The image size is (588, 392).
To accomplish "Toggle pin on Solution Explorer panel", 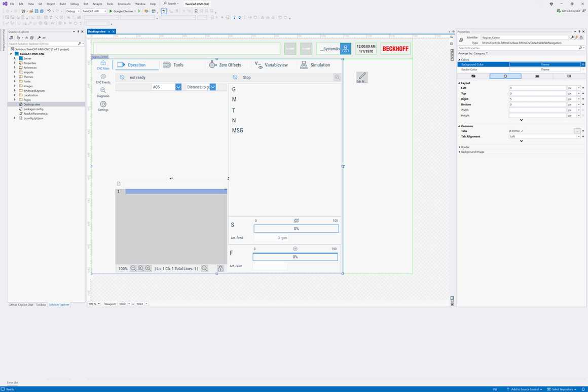I will [78, 31].
